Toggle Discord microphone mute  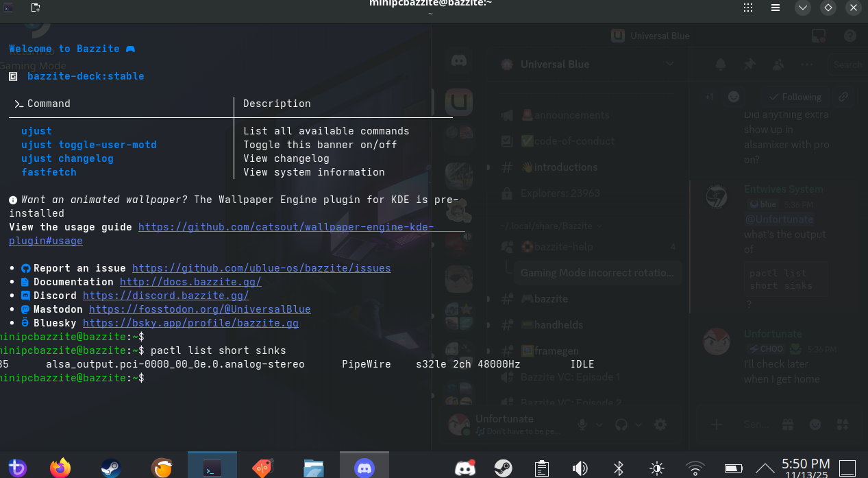click(x=582, y=425)
